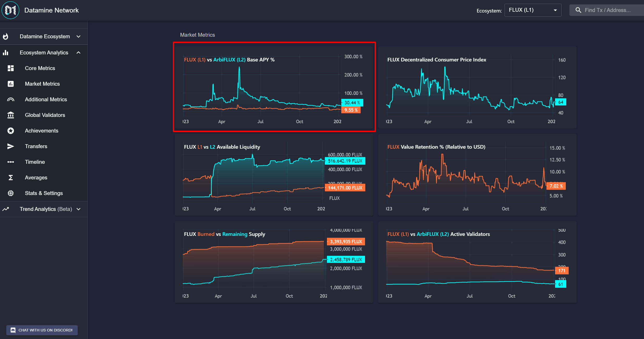The height and width of the screenshot is (339, 644).
Task: Focus the Find Tx / Address search field
Action: (x=607, y=10)
